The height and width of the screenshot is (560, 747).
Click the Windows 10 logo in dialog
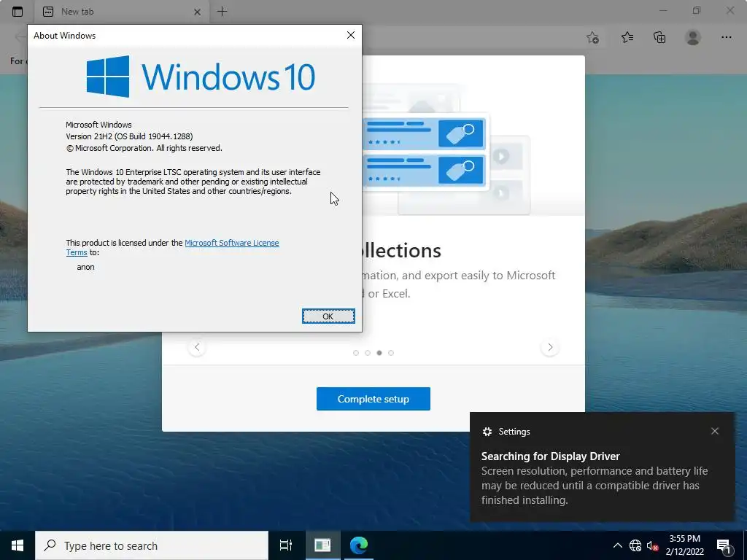(201, 76)
